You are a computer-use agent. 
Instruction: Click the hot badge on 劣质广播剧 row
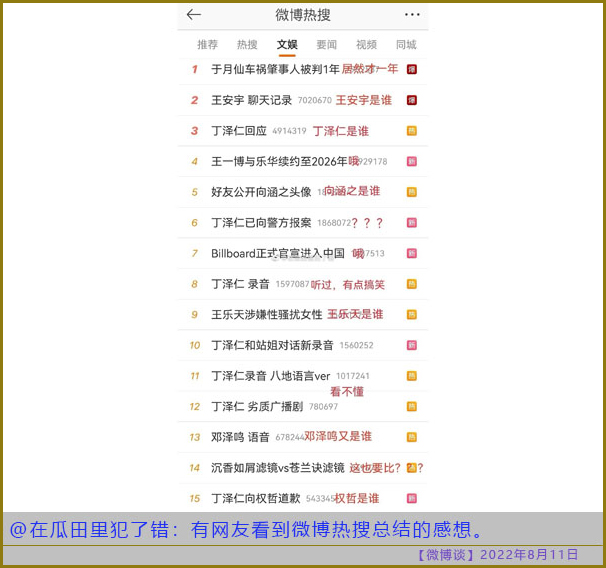(x=412, y=406)
